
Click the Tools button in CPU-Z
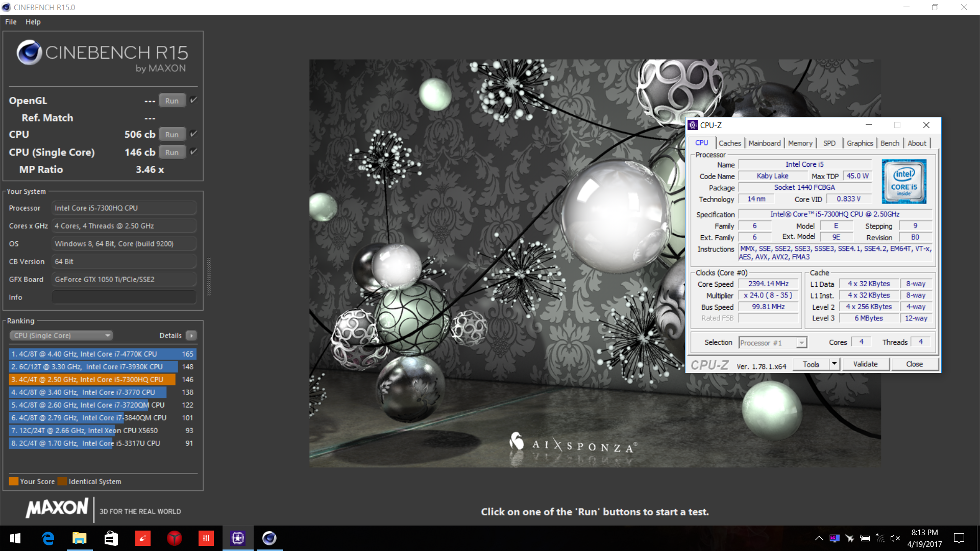pos(811,364)
